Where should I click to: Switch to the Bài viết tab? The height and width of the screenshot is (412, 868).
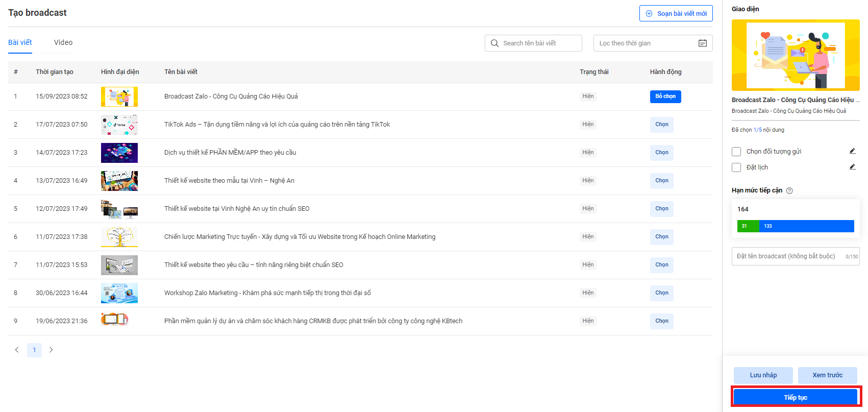[20, 42]
